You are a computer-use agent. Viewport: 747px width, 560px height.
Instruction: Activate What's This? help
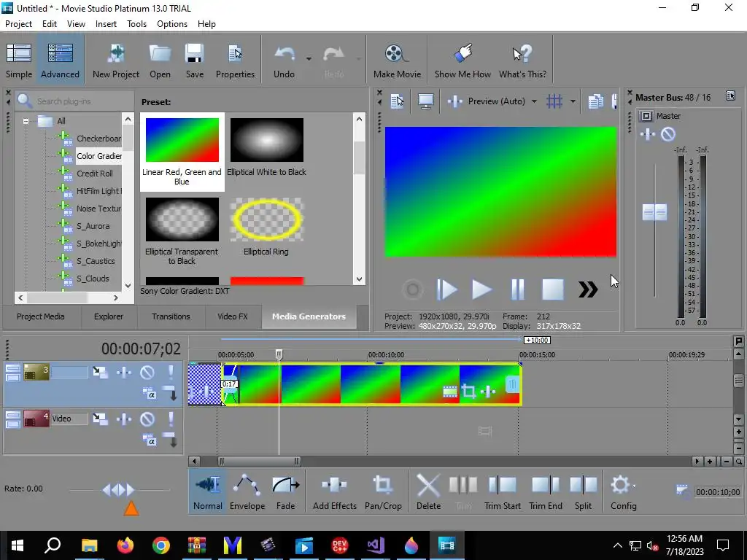(522, 60)
